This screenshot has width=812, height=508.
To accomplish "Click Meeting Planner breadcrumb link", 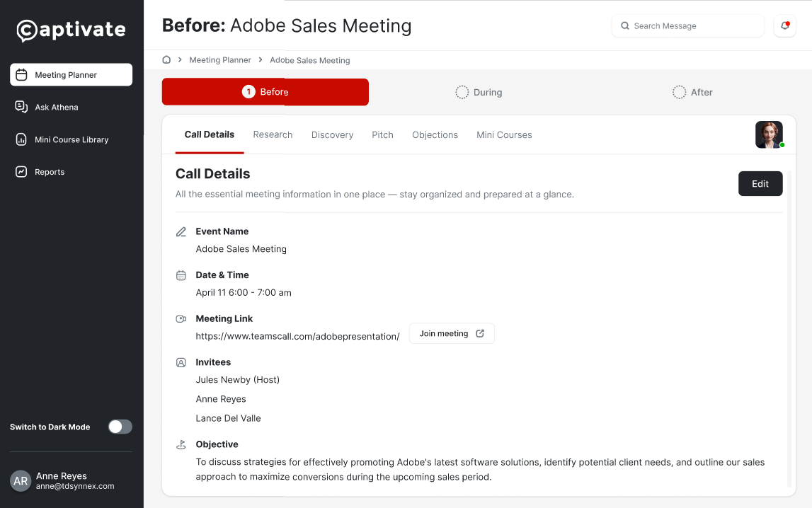I will [220, 60].
